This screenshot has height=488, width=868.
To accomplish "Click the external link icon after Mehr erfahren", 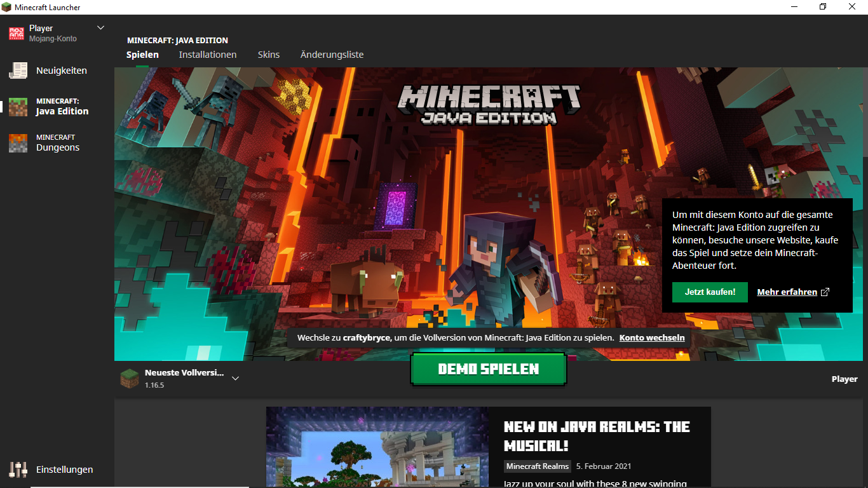I will pyautogui.click(x=825, y=292).
